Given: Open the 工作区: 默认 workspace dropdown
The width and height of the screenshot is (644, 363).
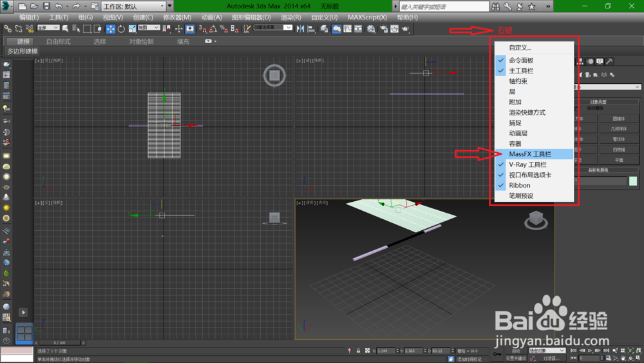Looking at the screenshot, I should pyautogui.click(x=133, y=6).
